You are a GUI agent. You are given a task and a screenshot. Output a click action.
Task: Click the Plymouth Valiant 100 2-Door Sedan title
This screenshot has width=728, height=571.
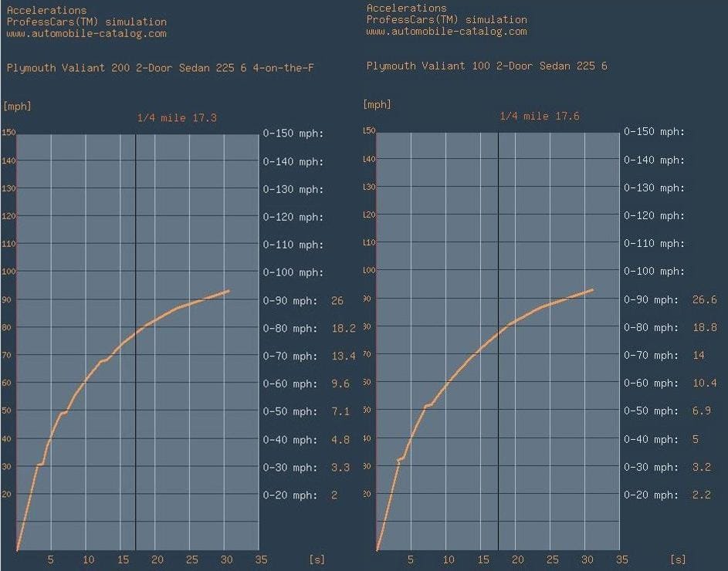pyautogui.click(x=486, y=66)
